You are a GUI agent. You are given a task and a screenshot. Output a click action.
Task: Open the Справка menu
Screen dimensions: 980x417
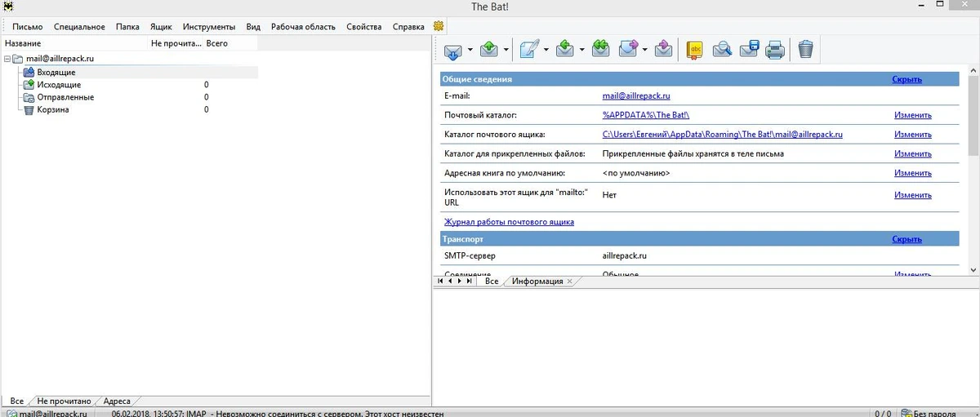point(408,27)
